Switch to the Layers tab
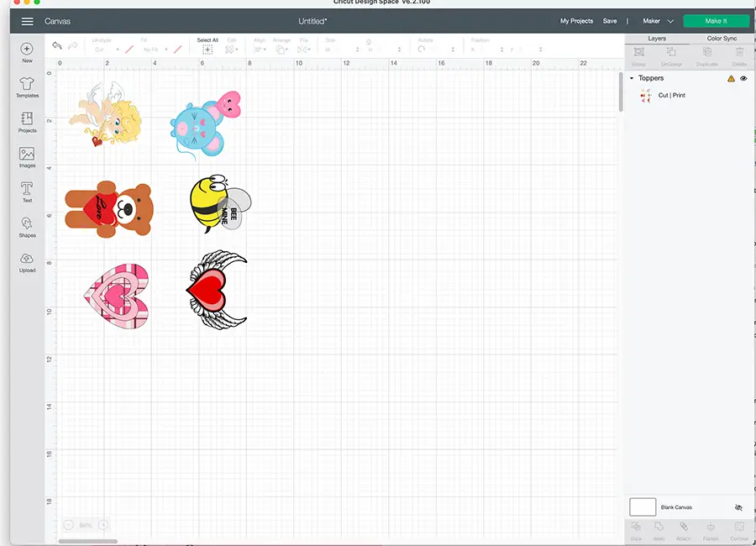The height and width of the screenshot is (546, 756). [657, 39]
